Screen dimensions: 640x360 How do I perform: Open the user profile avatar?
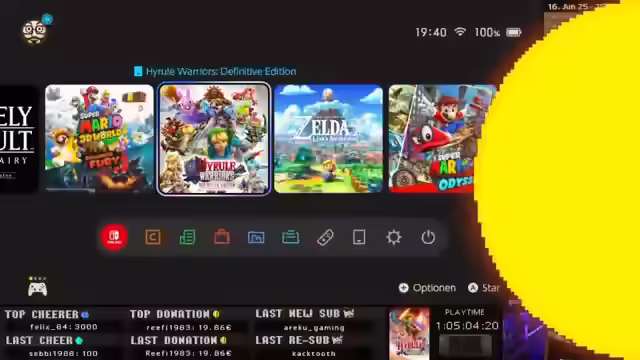pyautogui.click(x=35, y=32)
